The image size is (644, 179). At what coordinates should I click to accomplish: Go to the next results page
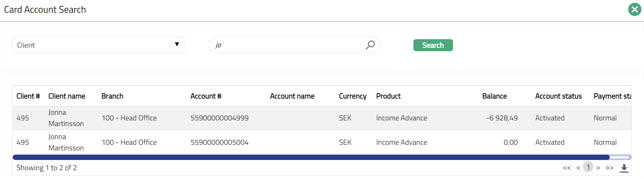click(598, 168)
